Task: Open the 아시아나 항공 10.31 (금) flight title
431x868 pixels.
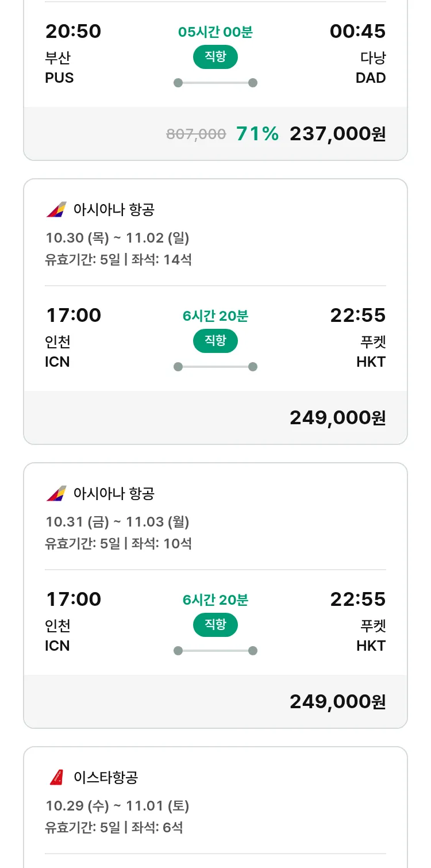Action: tap(114, 493)
